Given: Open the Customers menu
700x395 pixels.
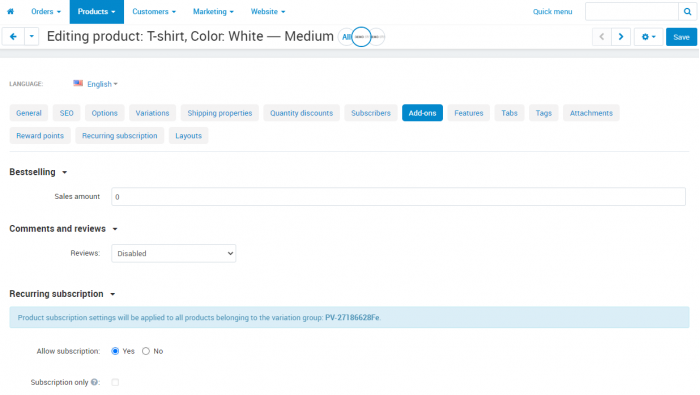Looking at the screenshot, I should [x=154, y=12].
